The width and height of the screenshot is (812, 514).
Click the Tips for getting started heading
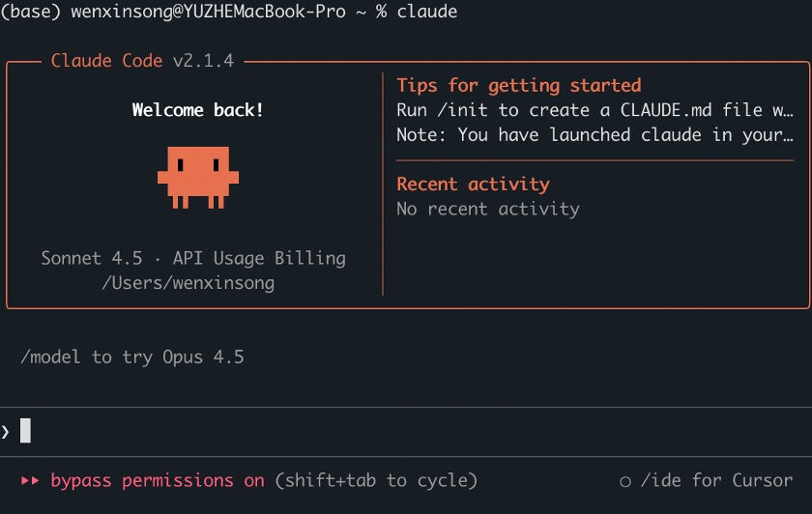tap(518, 85)
